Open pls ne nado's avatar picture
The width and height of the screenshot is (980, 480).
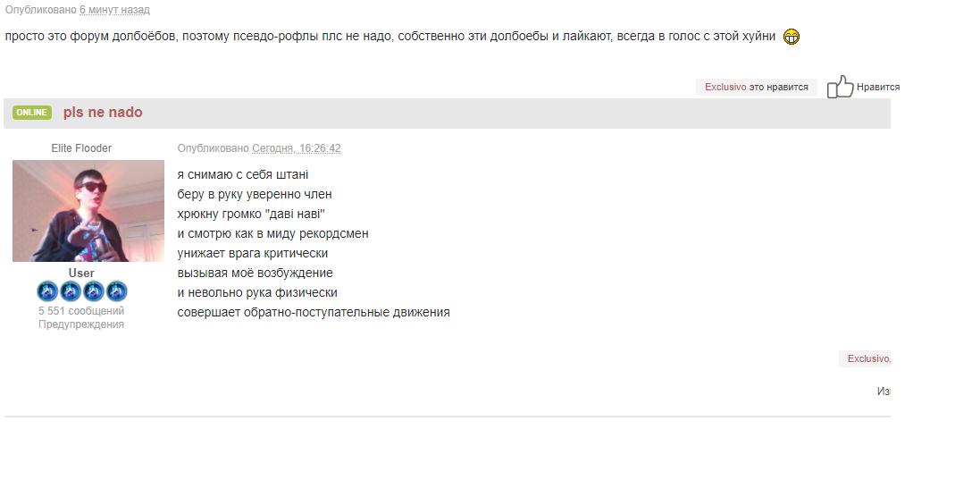(x=88, y=211)
